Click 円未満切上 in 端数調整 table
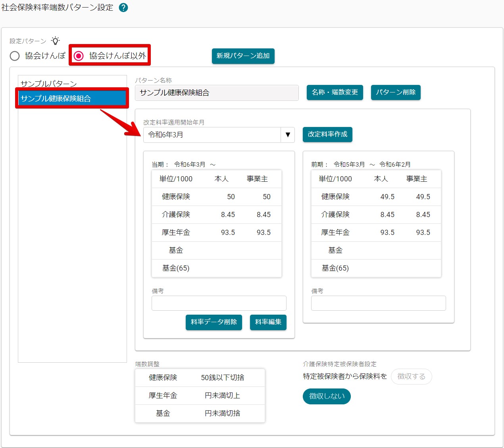 point(223,396)
